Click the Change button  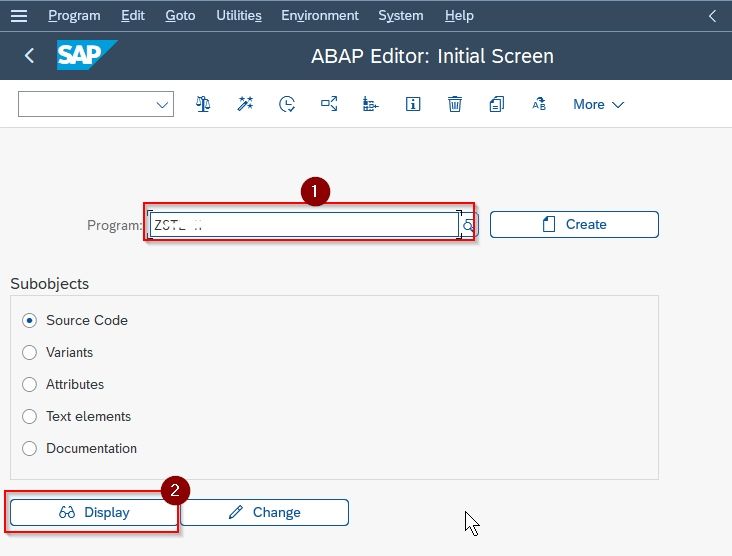click(x=265, y=513)
